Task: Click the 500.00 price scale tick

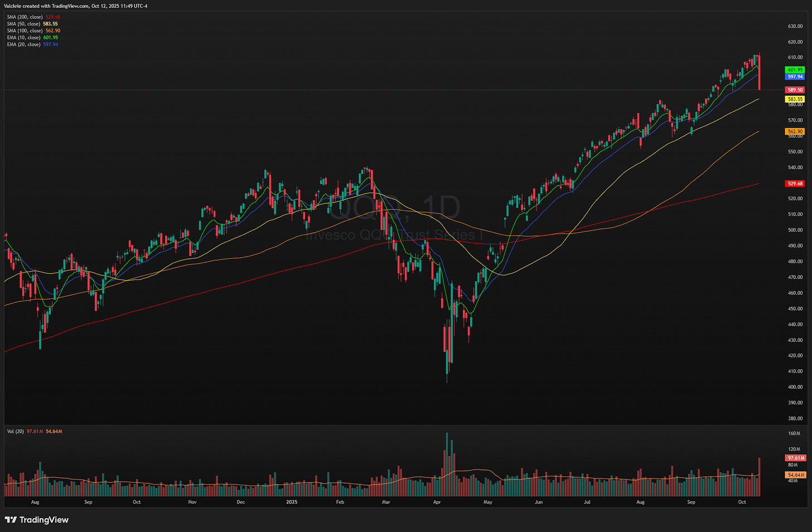Action: click(x=795, y=230)
